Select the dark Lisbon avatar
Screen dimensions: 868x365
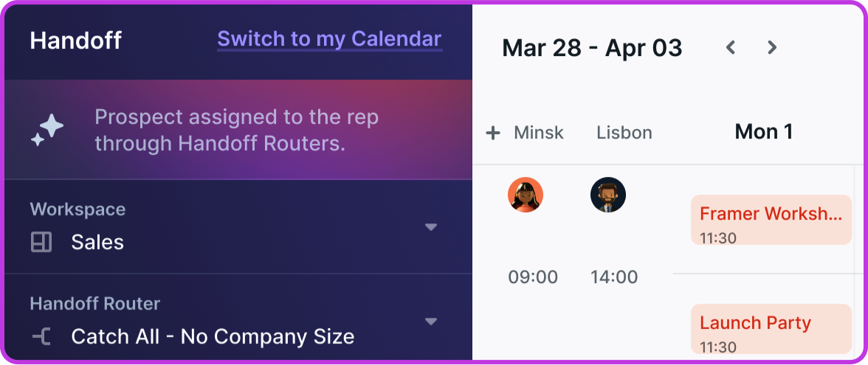(608, 195)
